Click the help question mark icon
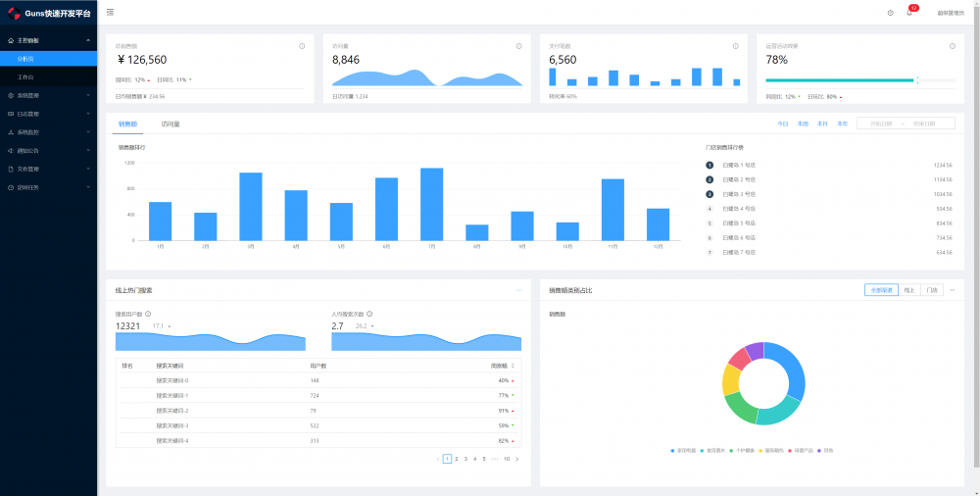The height and width of the screenshot is (496, 980). [890, 13]
